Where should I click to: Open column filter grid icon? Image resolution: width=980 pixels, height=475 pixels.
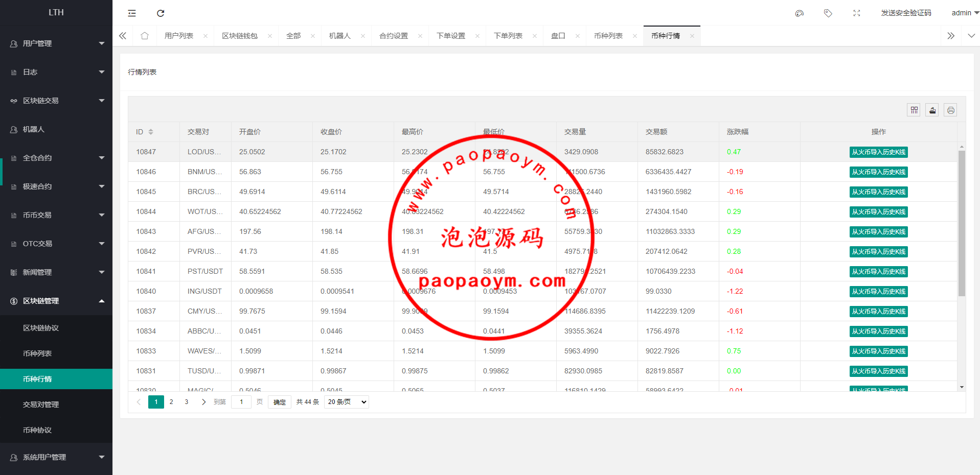[x=915, y=110]
